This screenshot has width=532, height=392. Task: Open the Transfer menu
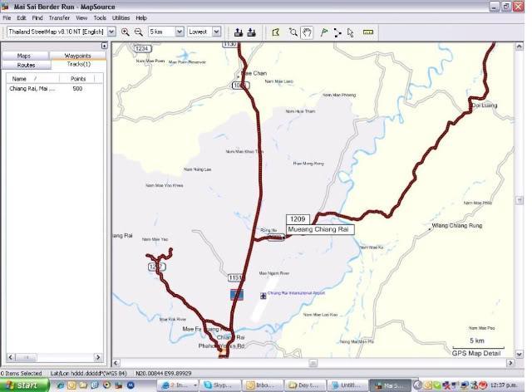(x=59, y=17)
